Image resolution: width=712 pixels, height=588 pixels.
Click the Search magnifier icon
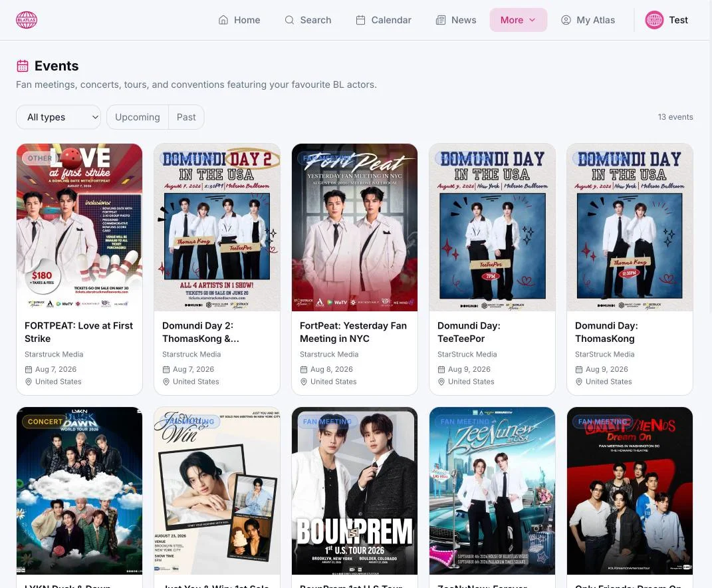289,20
